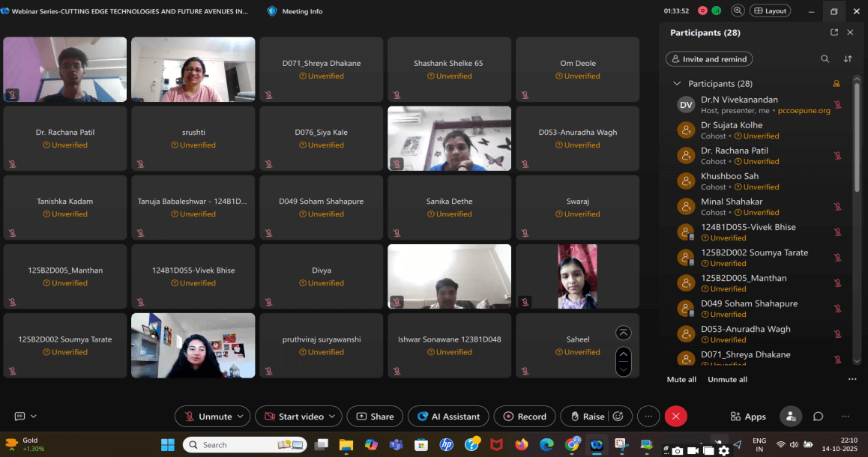
Task: Open reactions emoji next to Raise
Action: tap(618, 417)
